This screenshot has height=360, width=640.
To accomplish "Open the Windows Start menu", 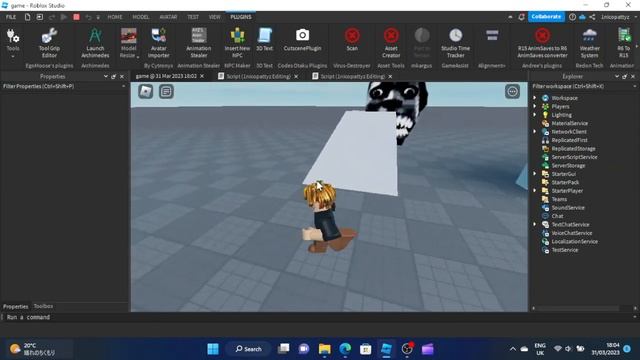I will 213,349.
